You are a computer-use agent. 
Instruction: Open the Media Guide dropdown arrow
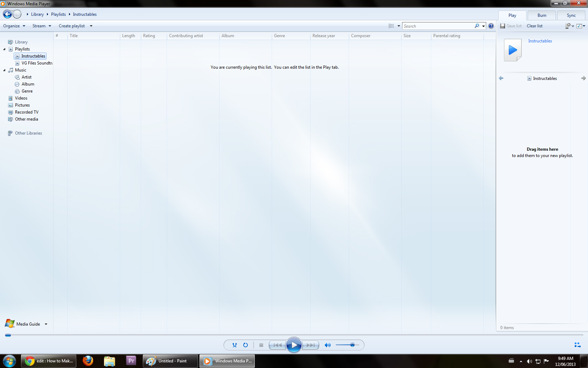(46, 324)
